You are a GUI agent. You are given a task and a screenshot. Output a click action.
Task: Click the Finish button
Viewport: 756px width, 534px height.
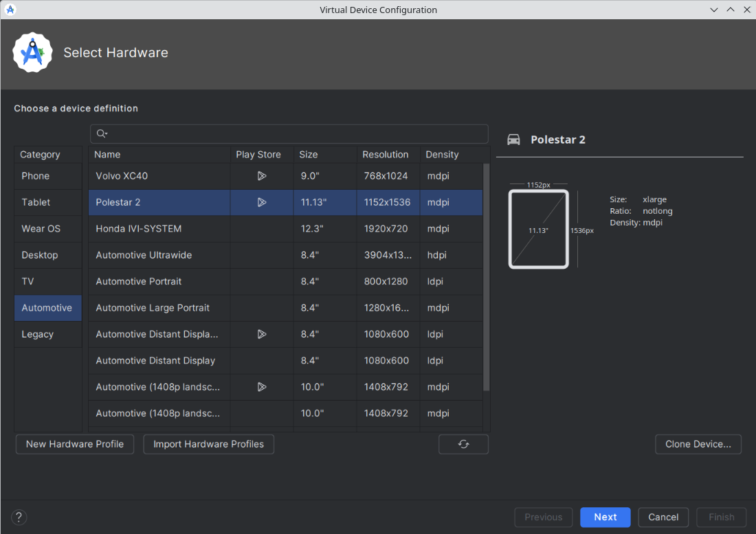point(721,517)
